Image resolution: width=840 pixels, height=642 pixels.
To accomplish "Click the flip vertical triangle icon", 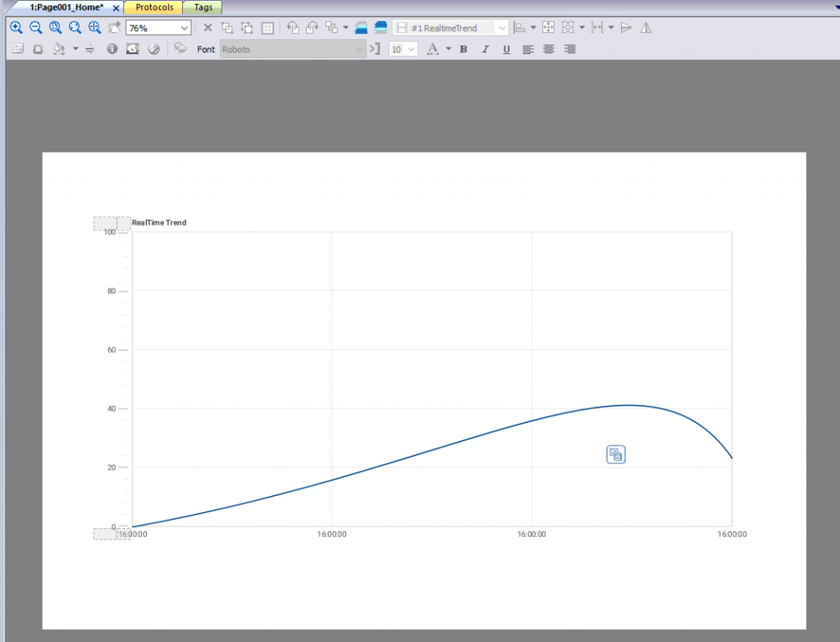I will (626, 28).
